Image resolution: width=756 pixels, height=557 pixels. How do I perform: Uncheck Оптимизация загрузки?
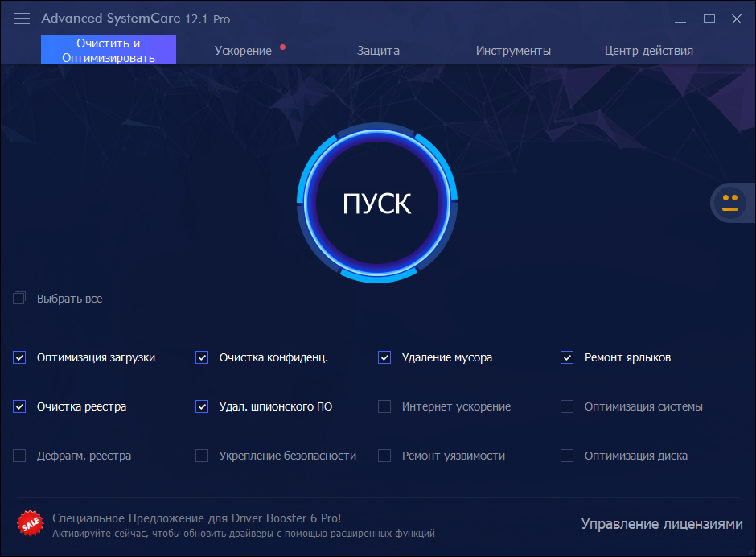[x=19, y=357]
